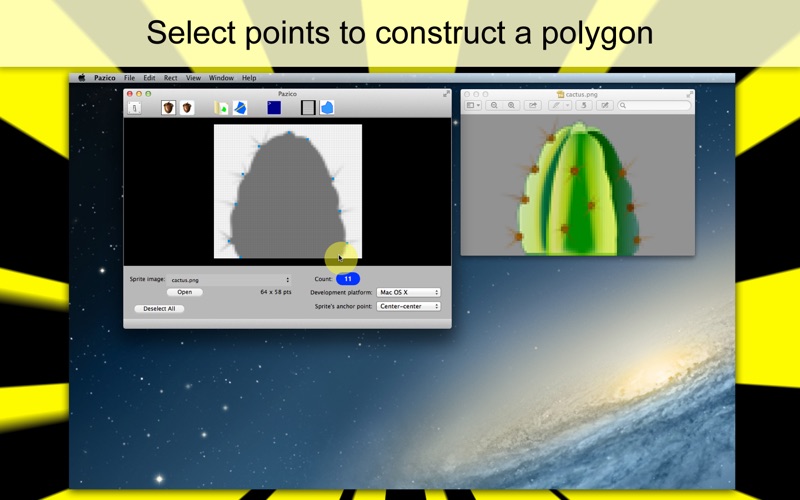Open the Apple menu
This screenshot has width=800, height=500.
pyautogui.click(x=82, y=78)
